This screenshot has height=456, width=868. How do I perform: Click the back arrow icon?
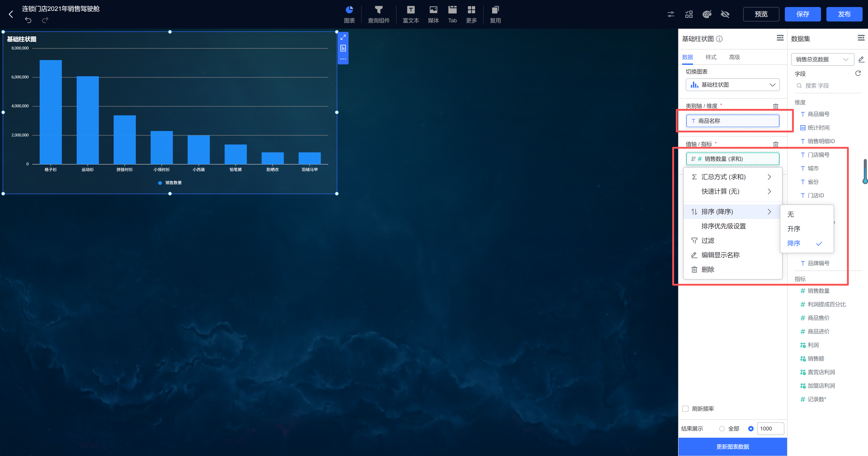point(11,14)
